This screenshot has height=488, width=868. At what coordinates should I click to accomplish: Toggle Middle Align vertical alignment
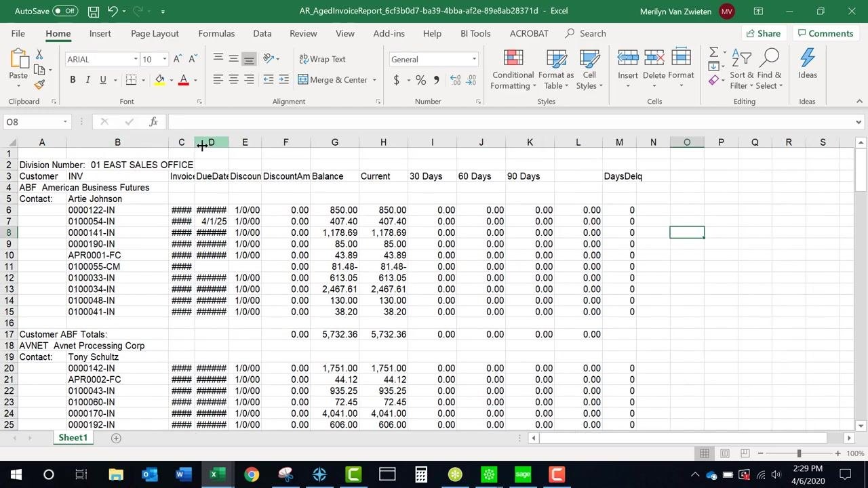pyautogui.click(x=233, y=59)
